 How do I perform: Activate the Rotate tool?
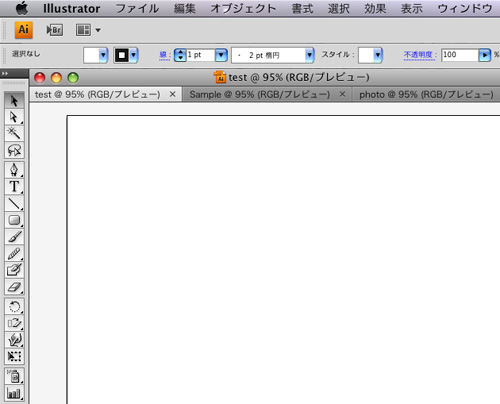(14, 306)
